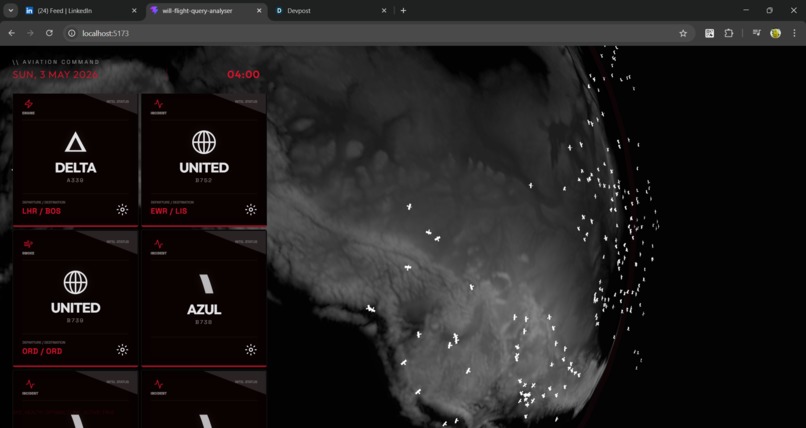Click the incident pulse icon on the Azul card
The height and width of the screenshot is (428, 806).
tap(158, 244)
